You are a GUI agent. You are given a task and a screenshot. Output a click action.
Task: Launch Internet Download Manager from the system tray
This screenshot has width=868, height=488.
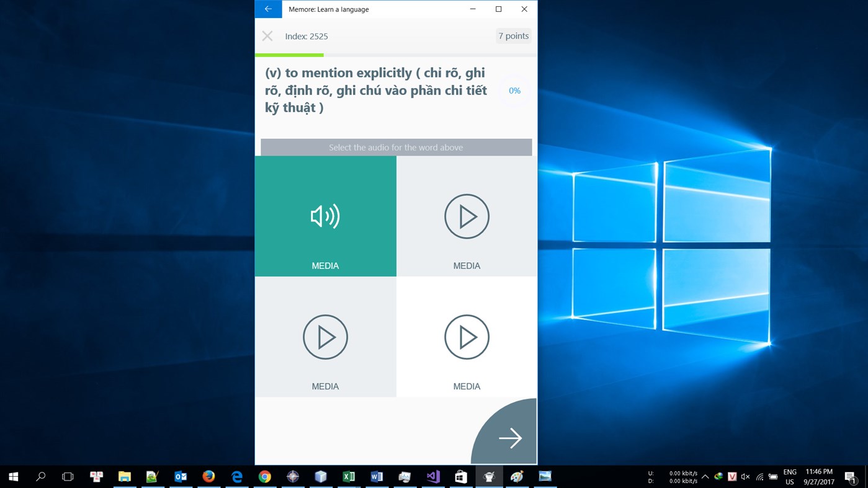point(718,477)
